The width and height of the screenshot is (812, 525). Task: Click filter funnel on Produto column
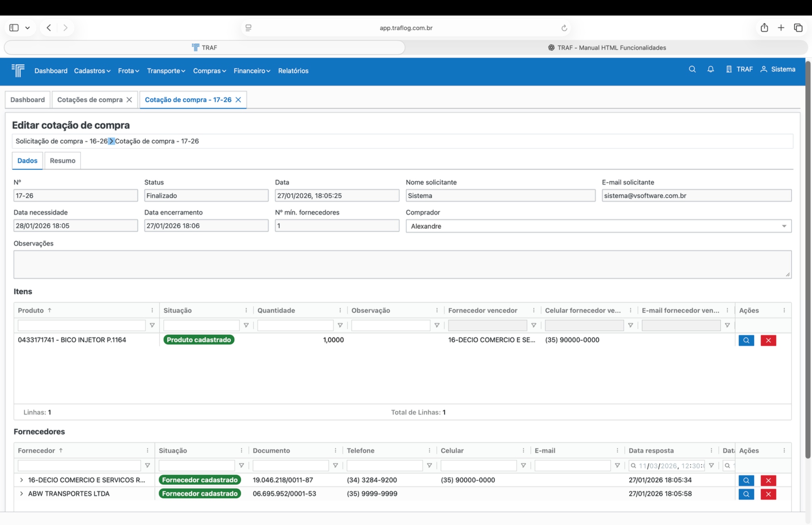click(152, 325)
